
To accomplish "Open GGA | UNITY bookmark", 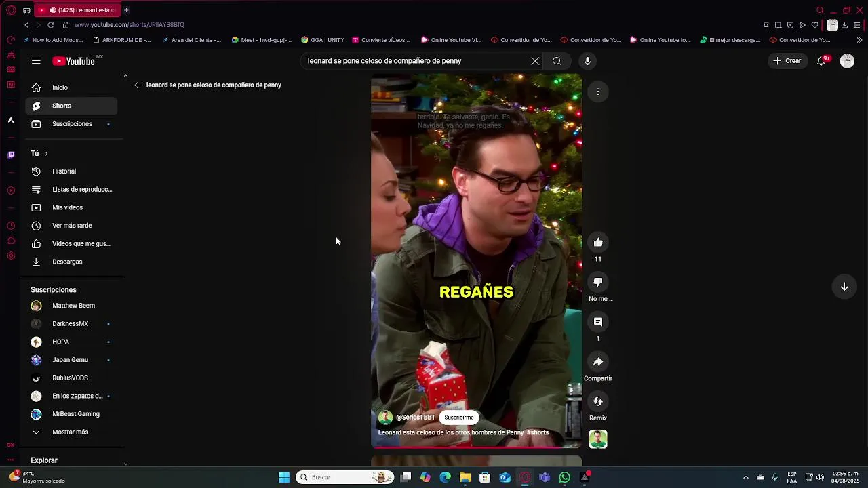I will point(323,40).
